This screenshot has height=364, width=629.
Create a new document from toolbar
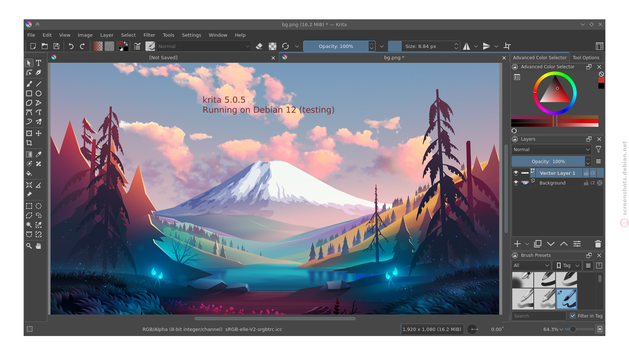[33, 46]
